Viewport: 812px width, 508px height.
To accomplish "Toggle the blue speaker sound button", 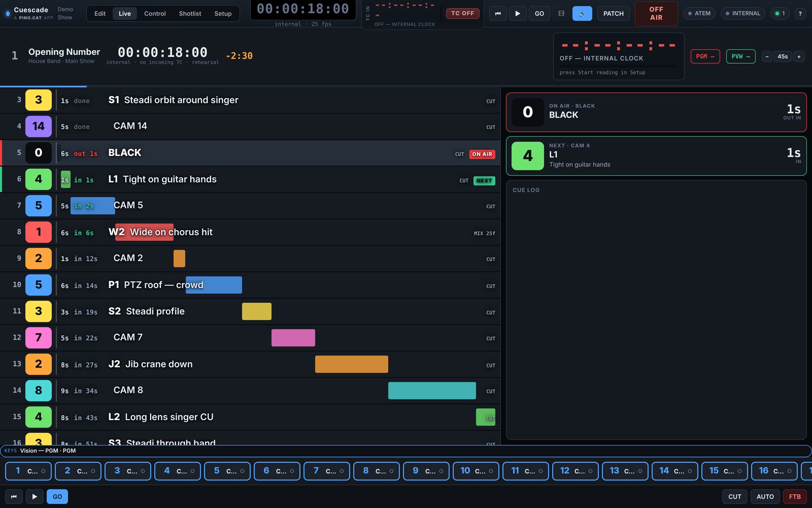I will pyautogui.click(x=582, y=14).
